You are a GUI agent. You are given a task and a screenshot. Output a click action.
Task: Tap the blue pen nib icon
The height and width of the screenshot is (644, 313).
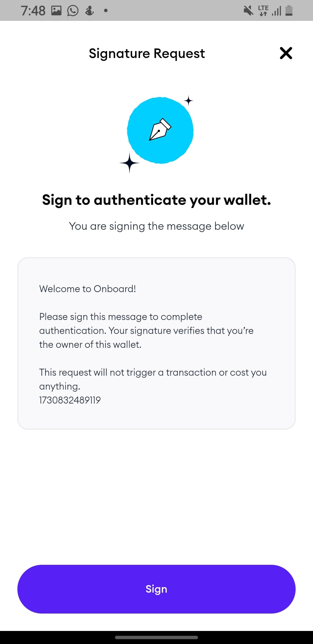tap(160, 130)
